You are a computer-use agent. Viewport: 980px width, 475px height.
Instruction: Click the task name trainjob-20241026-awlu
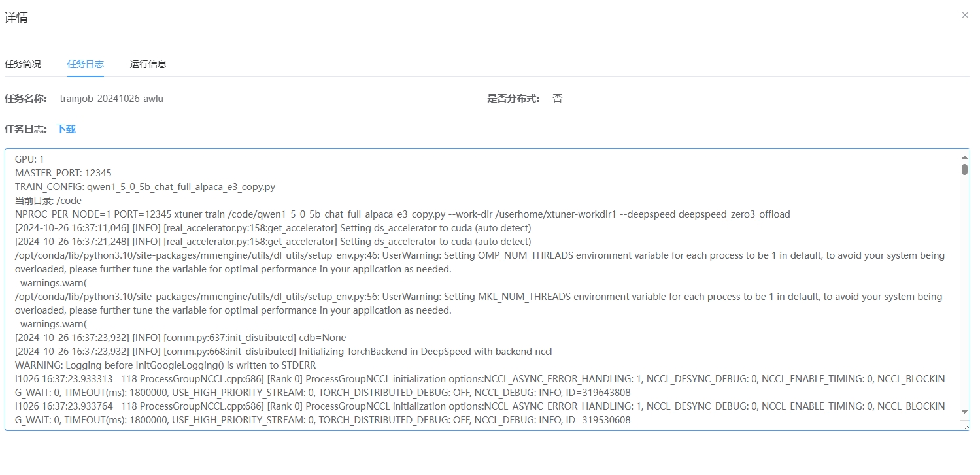pyautogui.click(x=112, y=99)
